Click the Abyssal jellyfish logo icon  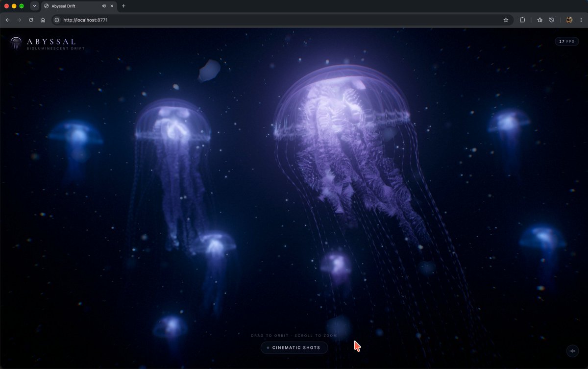pos(16,44)
